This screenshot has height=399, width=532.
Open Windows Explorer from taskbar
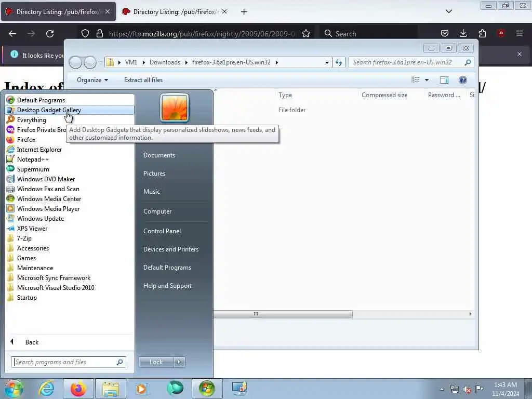[111, 389]
